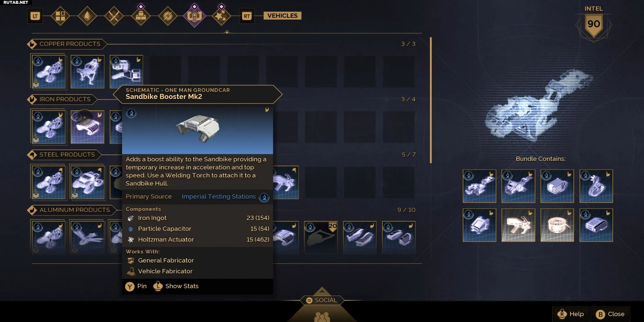The image size is (644, 322).
Task: Open the Social tab at bottom
Action: 322,300
